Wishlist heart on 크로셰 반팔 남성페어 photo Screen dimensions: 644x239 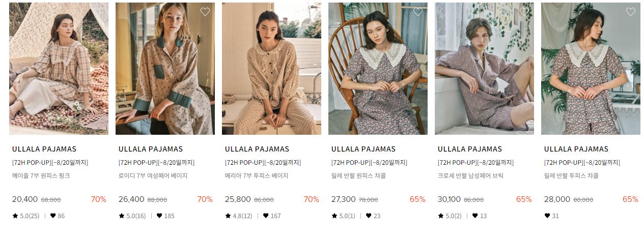(x=524, y=12)
